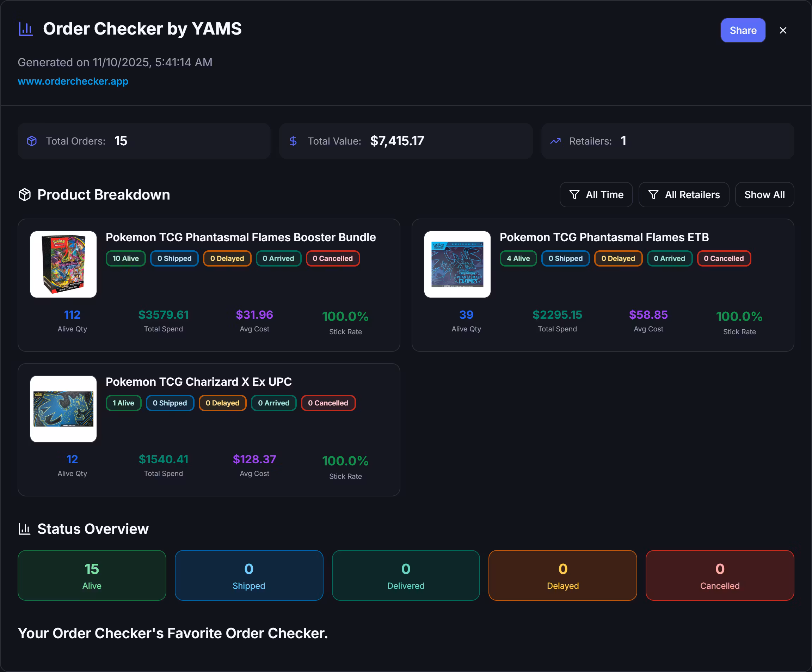The image size is (812, 672).
Task: Click the bar chart icon beside Order Checker title
Action: [26, 29]
